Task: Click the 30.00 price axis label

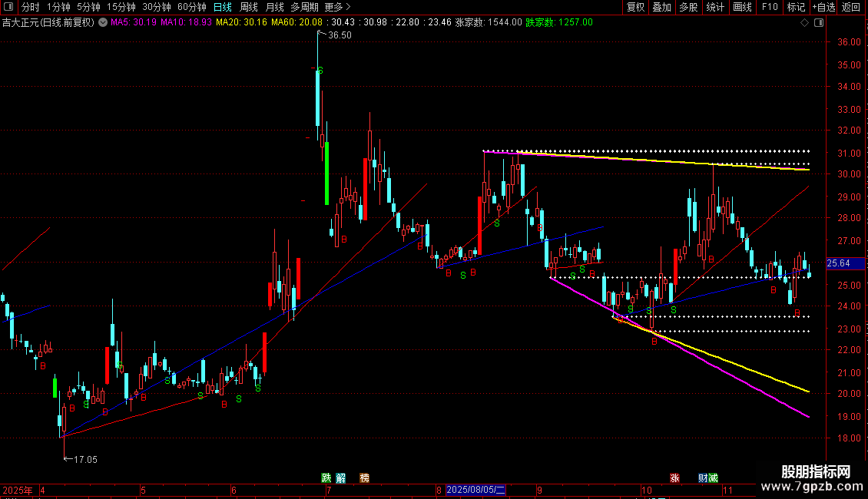Action: 849,174
